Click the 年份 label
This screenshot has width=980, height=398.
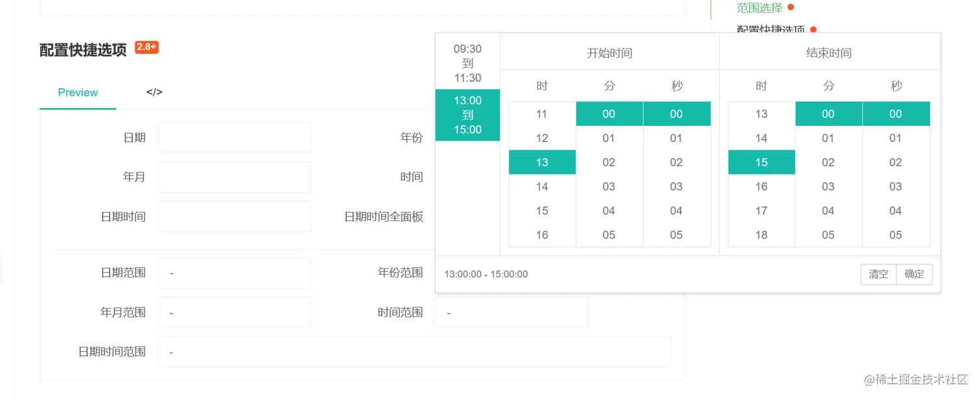(412, 137)
